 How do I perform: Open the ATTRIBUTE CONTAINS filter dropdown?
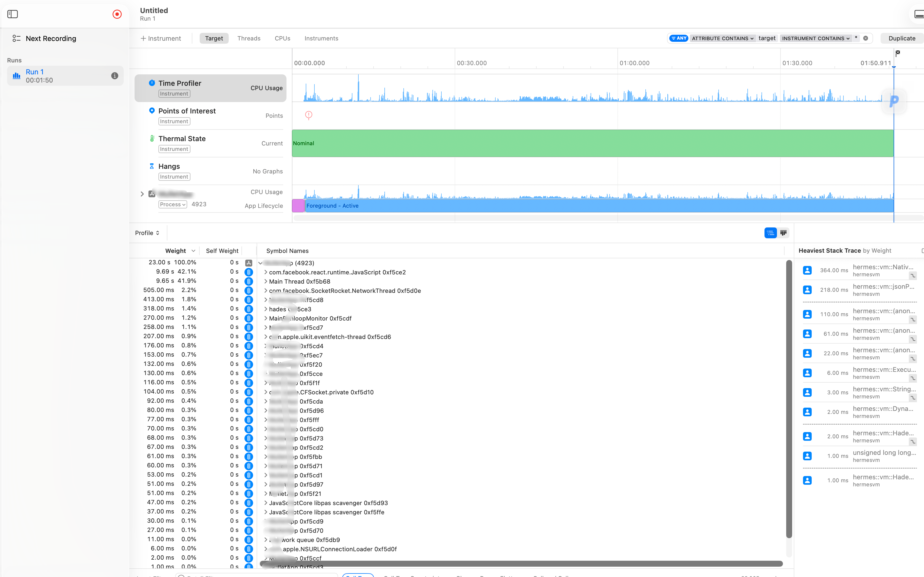pyautogui.click(x=722, y=38)
